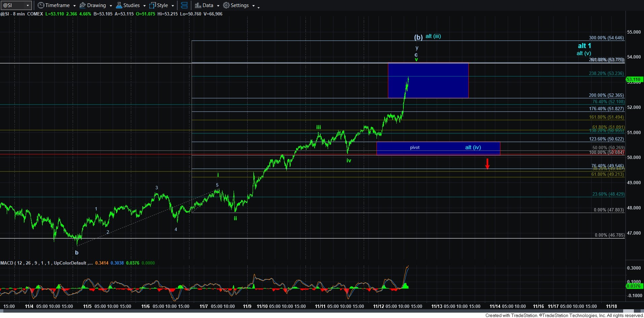Expand the Studies dropdown arrow
Screen dimensions: 644x318
[144, 6]
